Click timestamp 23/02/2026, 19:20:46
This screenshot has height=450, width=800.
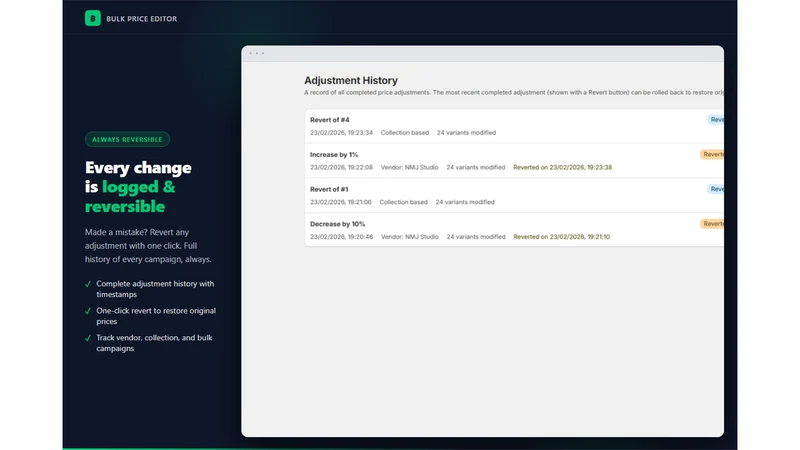click(341, 237)
